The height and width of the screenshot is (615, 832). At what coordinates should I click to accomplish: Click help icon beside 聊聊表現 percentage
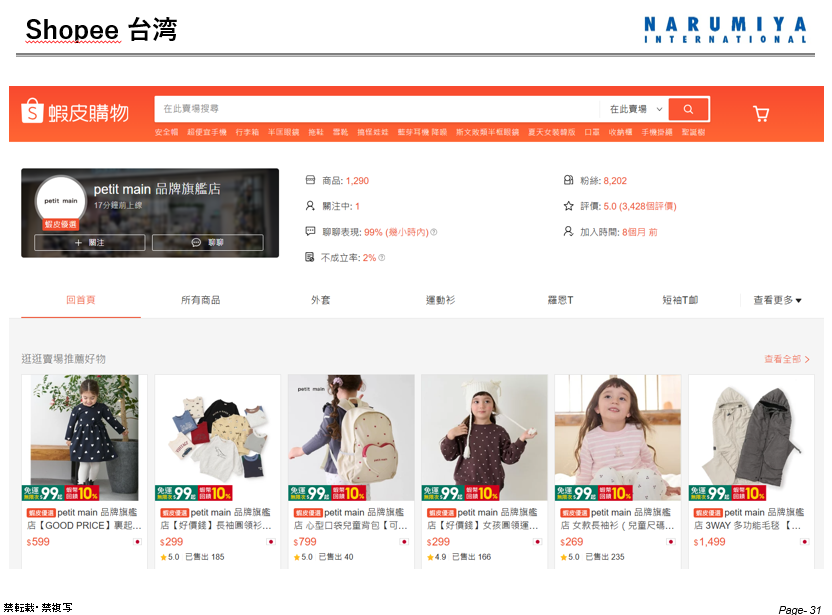pos(434,232)
